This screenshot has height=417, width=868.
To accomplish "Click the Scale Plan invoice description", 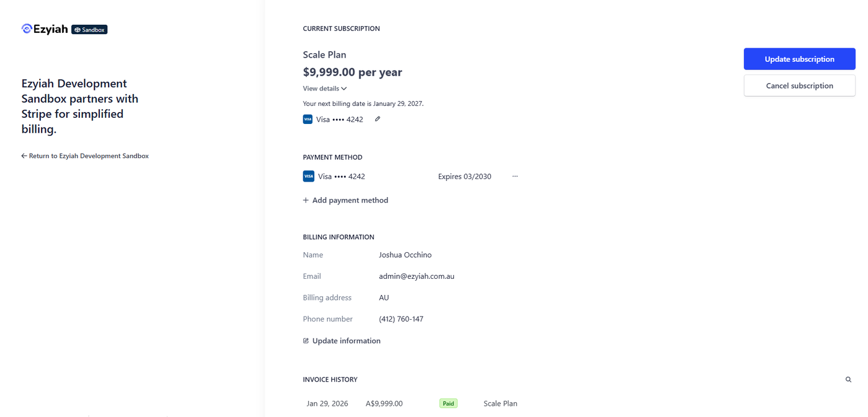I will click(x=500, y=403).
